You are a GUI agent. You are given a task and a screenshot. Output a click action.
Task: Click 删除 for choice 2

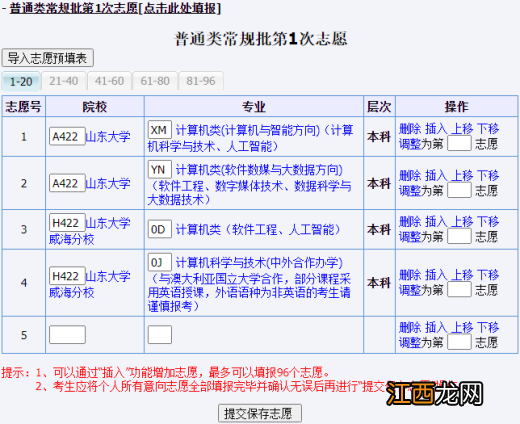410,175
